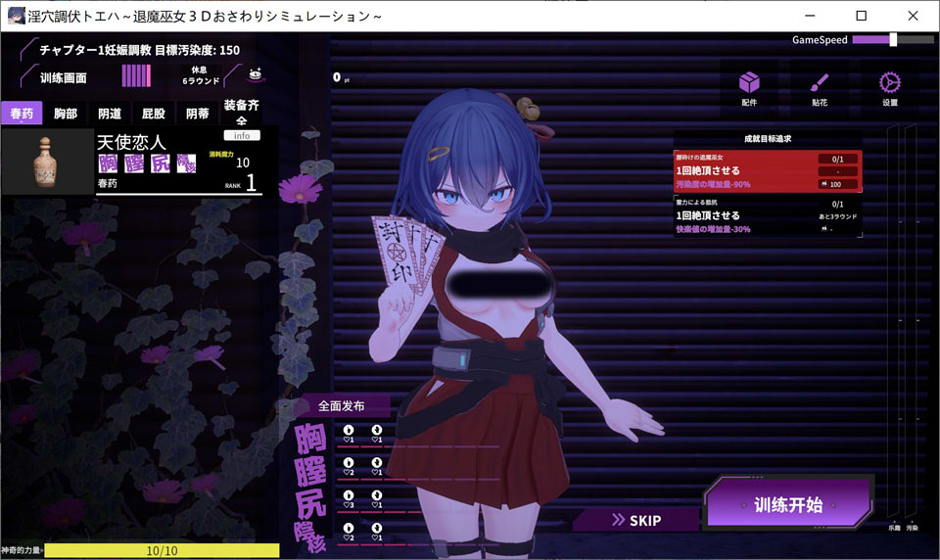Click the finger icon in the 膣 row
940x560 pixels.
click(x=349, y=463)
